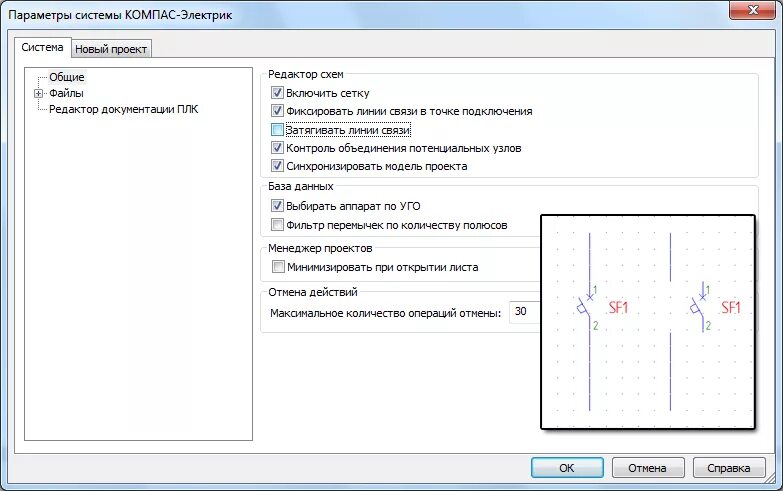Click the Менеджер проектов group label

pyautogui.click(x=320, y=248)
